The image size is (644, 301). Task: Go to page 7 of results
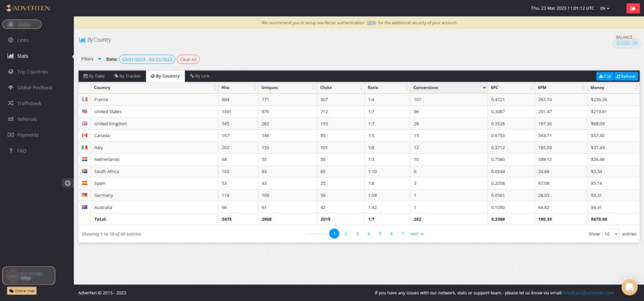coord(403,234)
